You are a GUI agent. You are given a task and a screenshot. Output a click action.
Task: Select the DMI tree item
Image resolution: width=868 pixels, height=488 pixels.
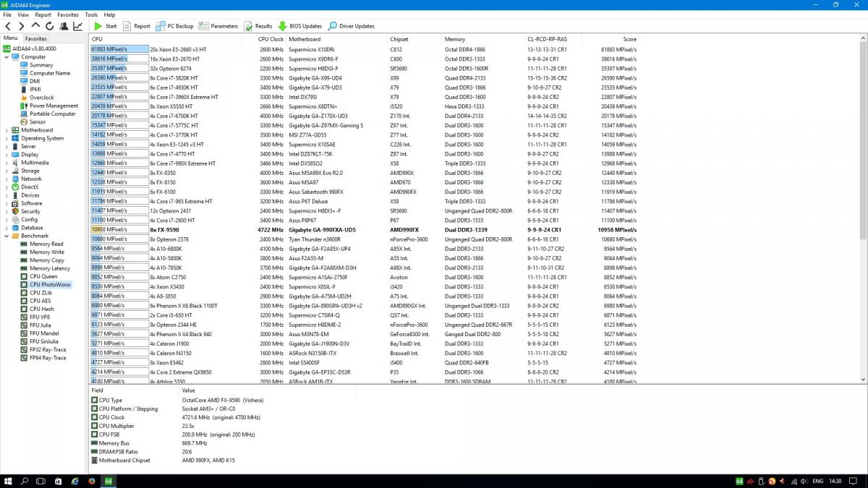click(x=30, y=81)
